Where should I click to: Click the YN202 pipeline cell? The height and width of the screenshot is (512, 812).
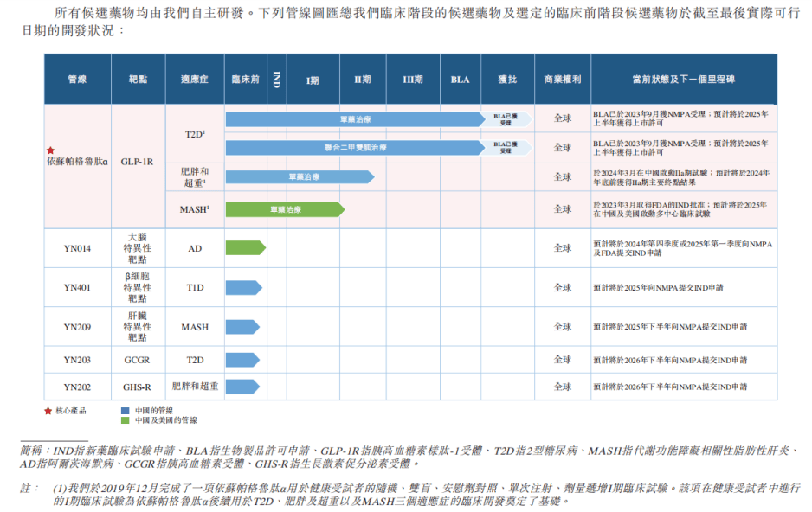tap(77, 387)
